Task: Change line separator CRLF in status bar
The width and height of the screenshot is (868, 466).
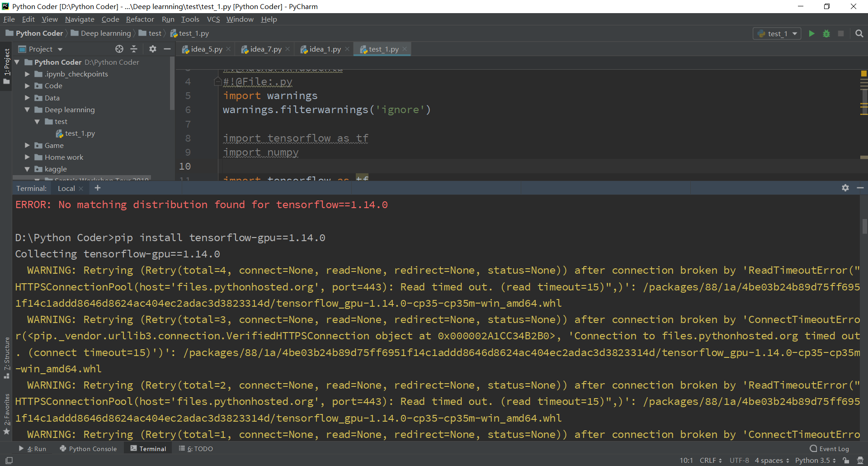Action: click(711, 461)
